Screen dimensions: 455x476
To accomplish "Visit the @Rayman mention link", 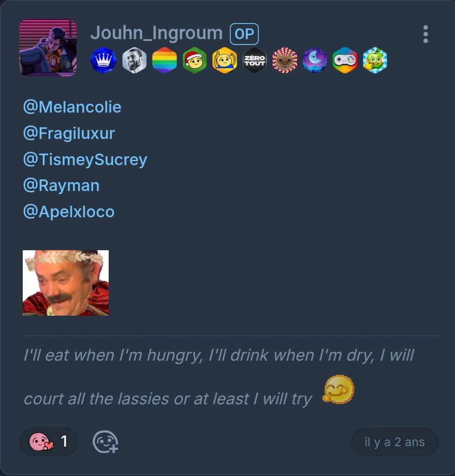I will (61, 185).
